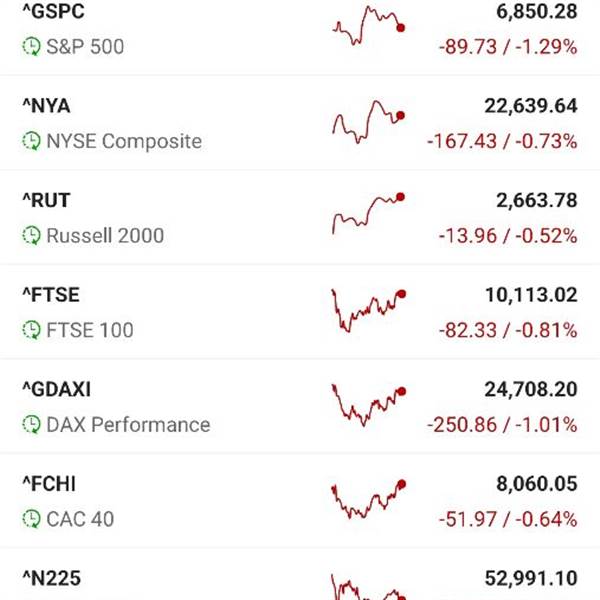
Task: Click the clock icon beside DAX Performance
Action: (31, 425)
